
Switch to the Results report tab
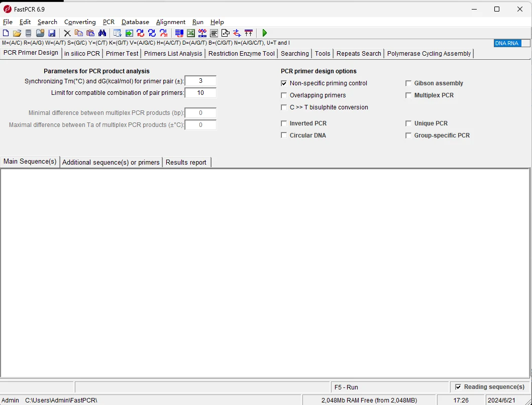point(186,162)
